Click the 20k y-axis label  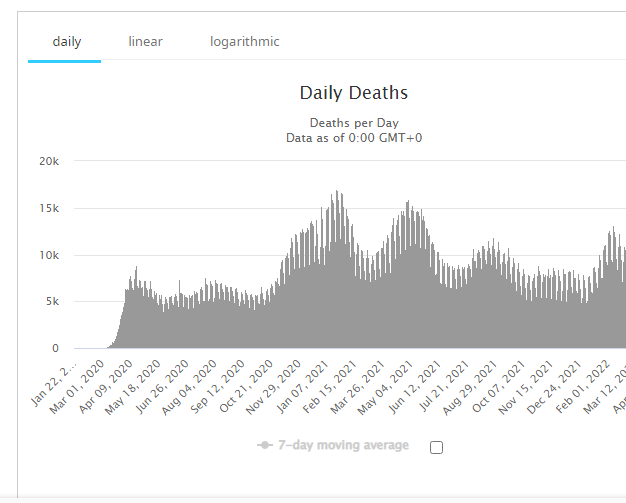(x=47, y=161)
